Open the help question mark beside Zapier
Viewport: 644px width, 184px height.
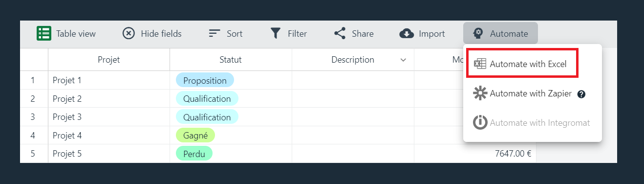581,94
